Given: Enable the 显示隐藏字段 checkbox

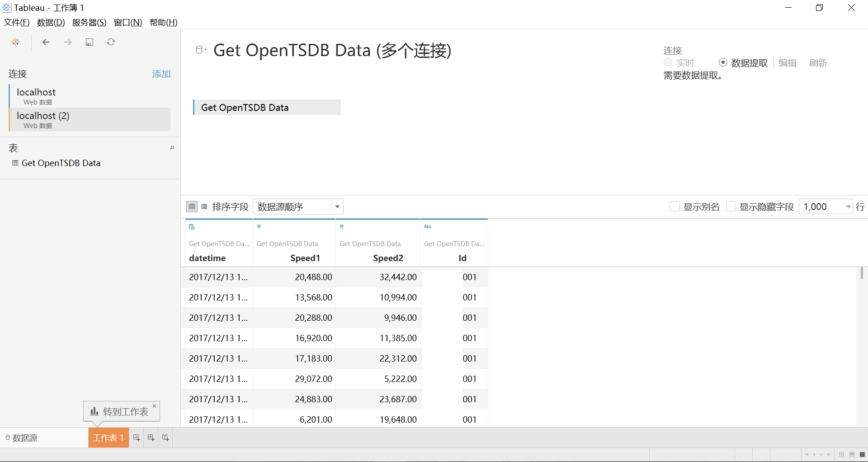Looking at the screenshot, I should point(731,207).
